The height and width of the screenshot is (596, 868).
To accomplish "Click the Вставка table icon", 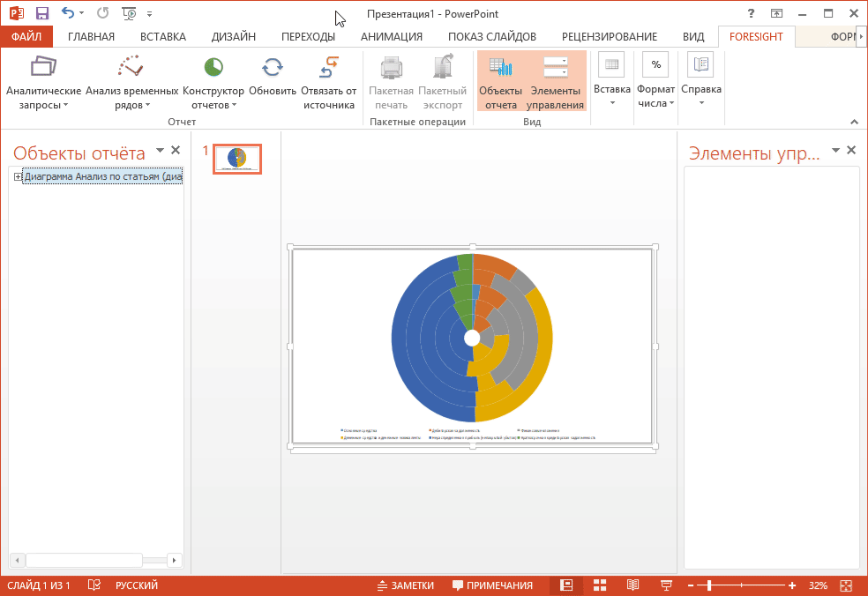I will click(611, 65).
